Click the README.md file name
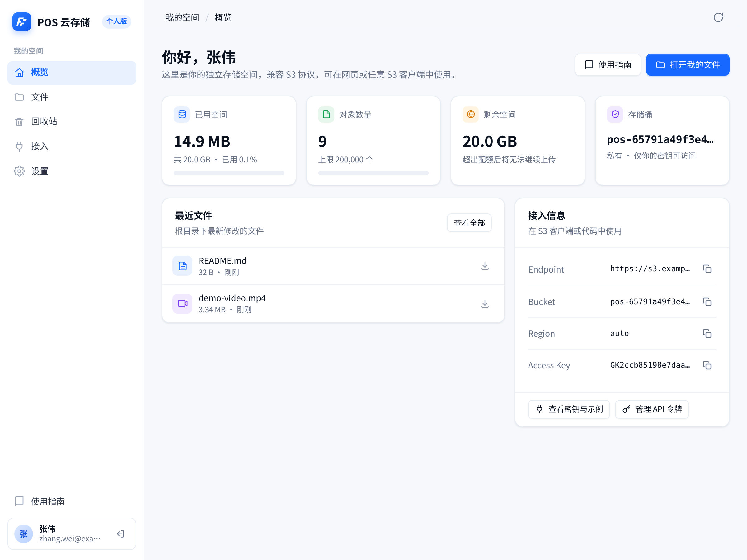 coord(223,261)
